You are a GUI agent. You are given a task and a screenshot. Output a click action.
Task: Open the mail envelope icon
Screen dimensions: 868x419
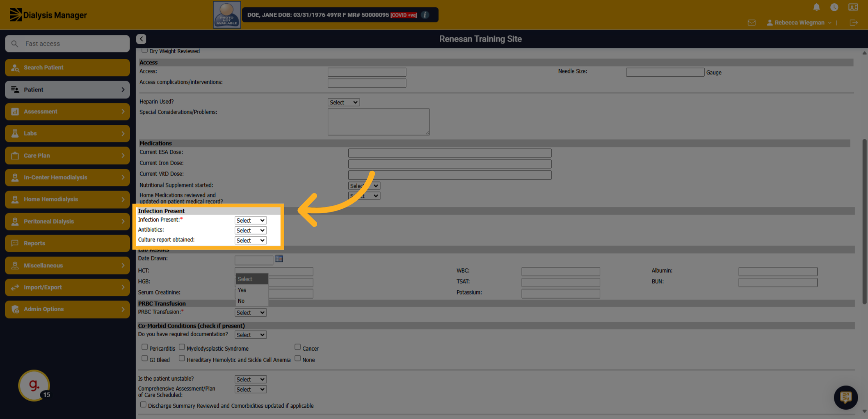752,23
